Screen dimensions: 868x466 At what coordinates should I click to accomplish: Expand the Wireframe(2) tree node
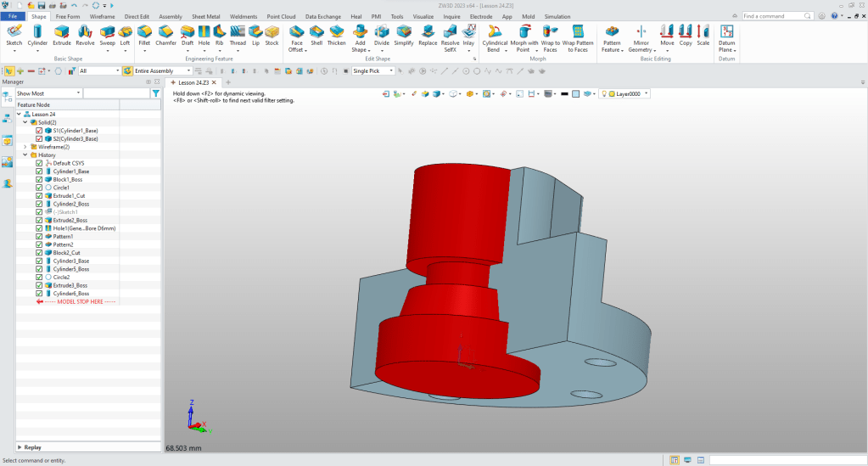(25, 147)
